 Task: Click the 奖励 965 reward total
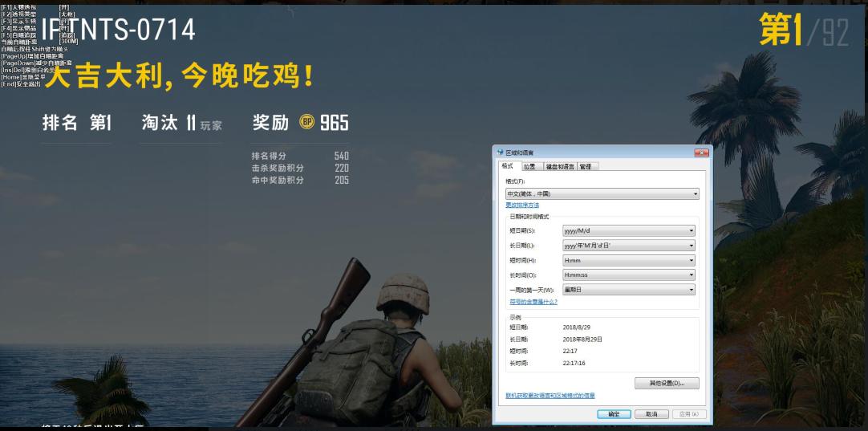[x=301, y=123]
